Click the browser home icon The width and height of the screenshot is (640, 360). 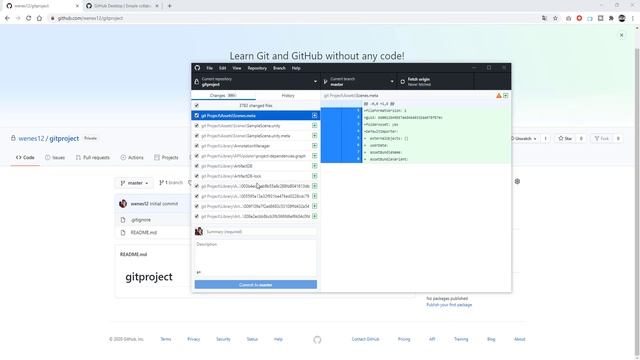point(39,18)
